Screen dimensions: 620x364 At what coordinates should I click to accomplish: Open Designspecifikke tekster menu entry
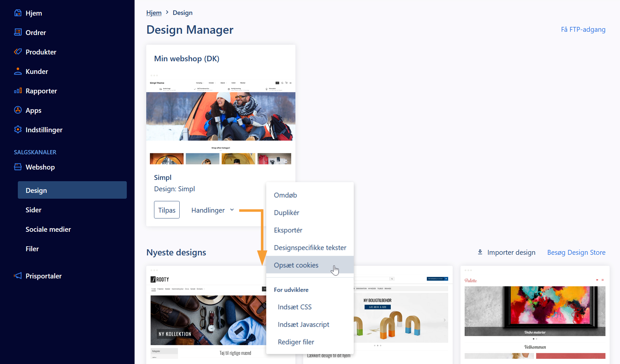click(310, 247)
